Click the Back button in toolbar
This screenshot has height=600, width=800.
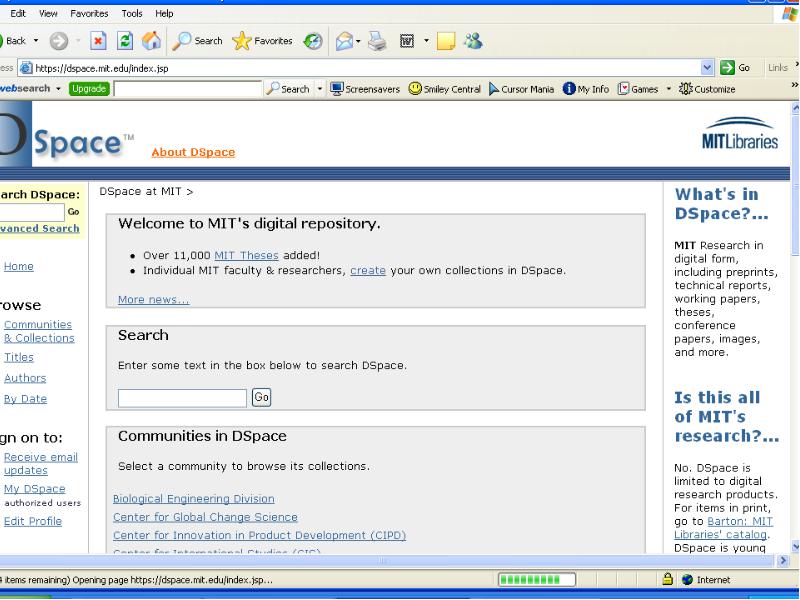pyautogui.click(x=13, y=41)
